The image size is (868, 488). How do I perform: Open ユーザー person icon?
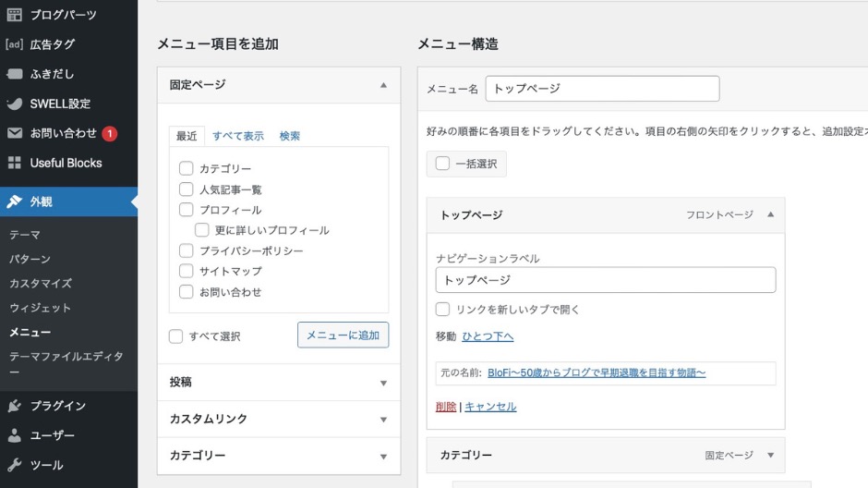(x=15, y=435)
